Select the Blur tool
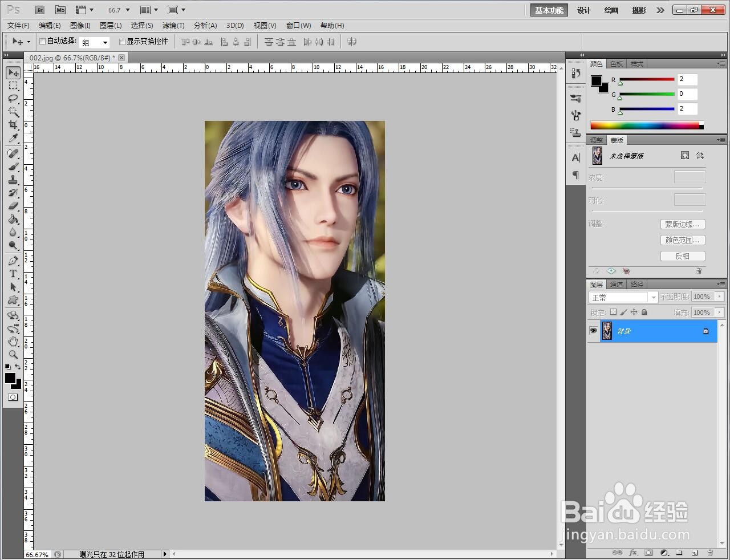Image resolution: width=730 pixels, height=560 pixels. [13, 232]
